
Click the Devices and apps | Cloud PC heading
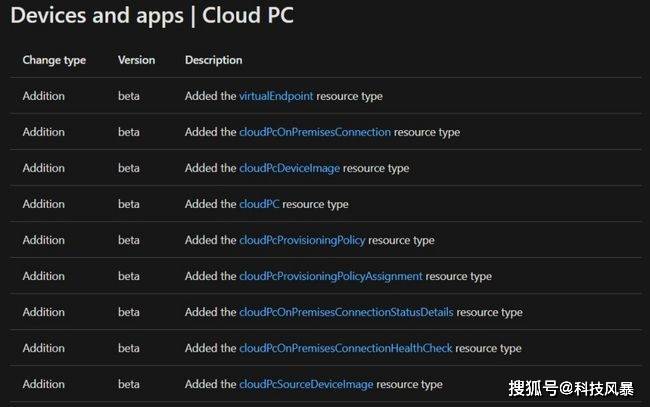click(x=152, y=16)
